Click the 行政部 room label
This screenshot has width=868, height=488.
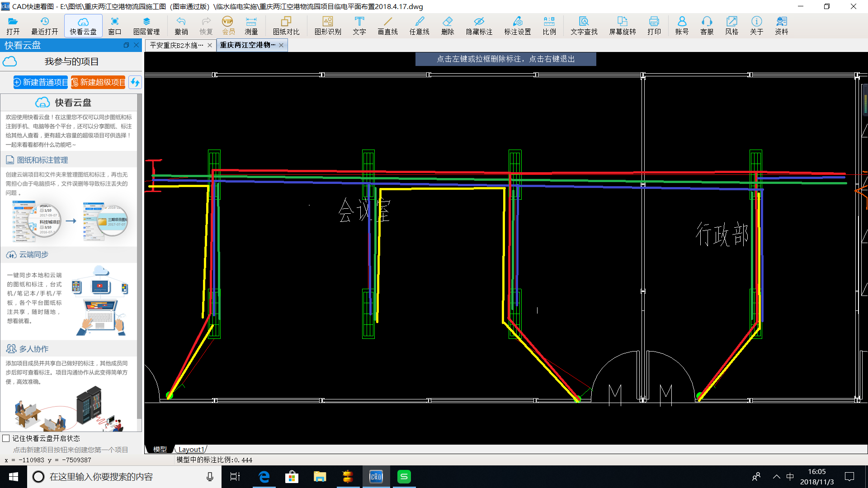(722, 234)
